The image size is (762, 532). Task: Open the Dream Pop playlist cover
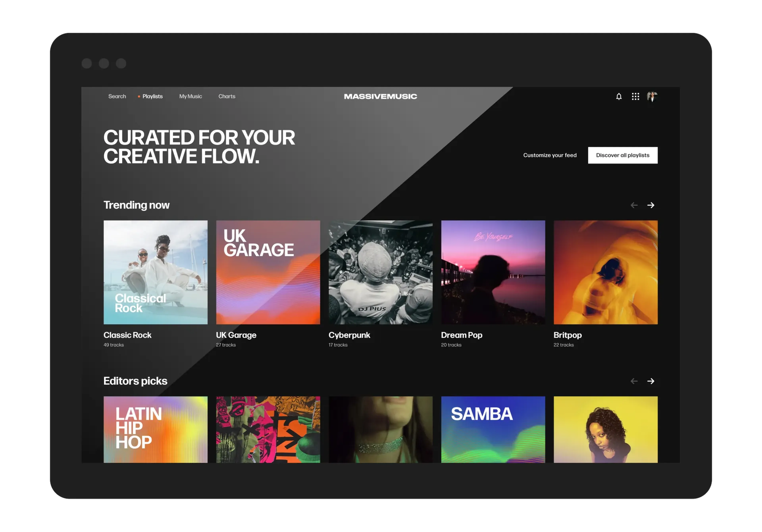point(493,272)
